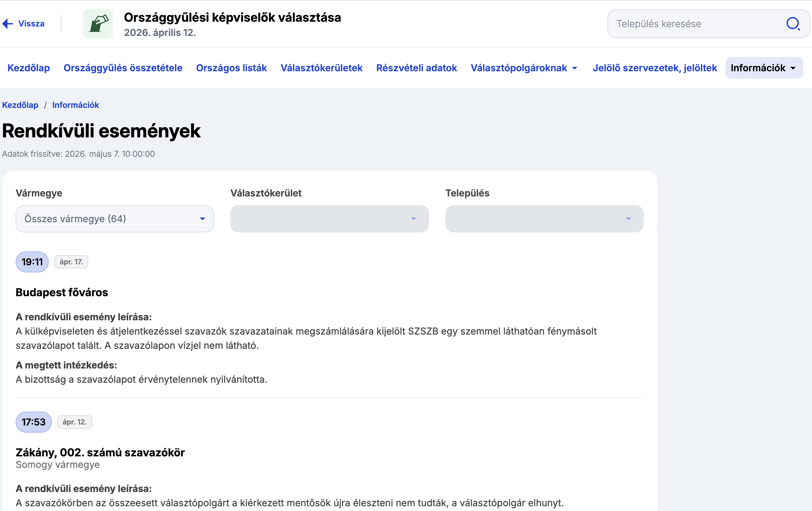Click text 'A bizottság a szavazólapot érvénytelennek nyilvánította.'
Viewport: 812px width, 511px height.
(141, 379)
